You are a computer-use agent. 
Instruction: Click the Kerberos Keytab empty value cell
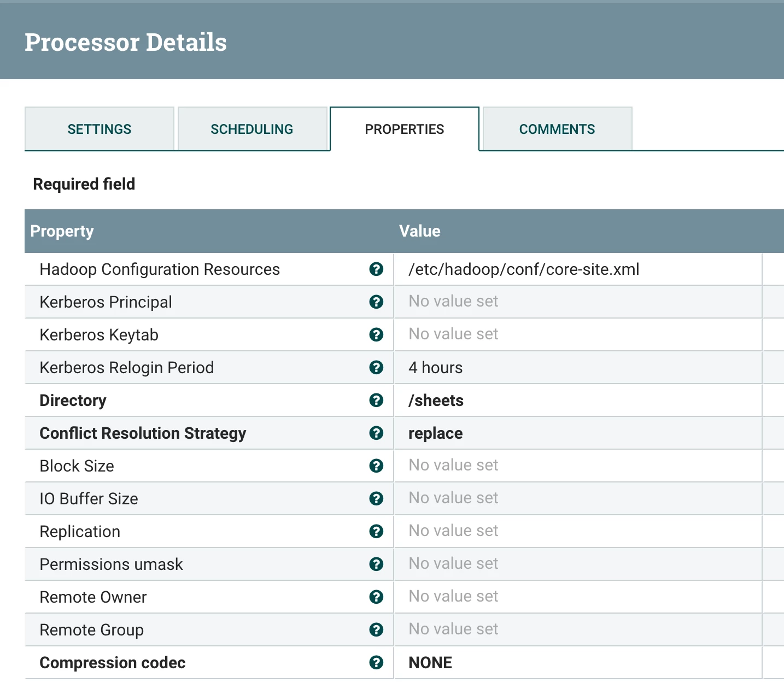tap(578, 334)
